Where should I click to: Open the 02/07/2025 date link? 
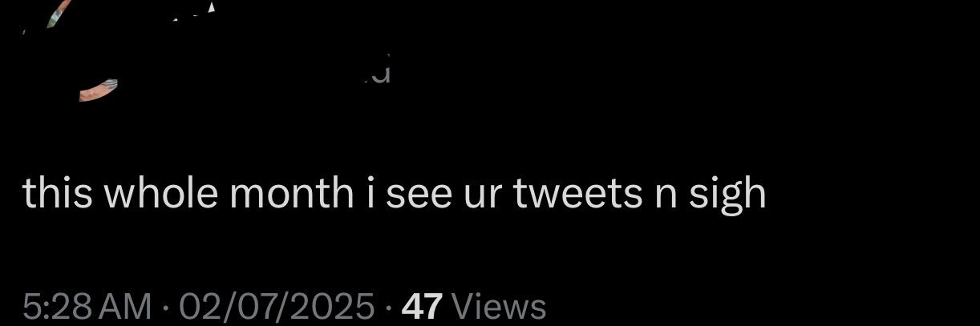click(277, 306)
